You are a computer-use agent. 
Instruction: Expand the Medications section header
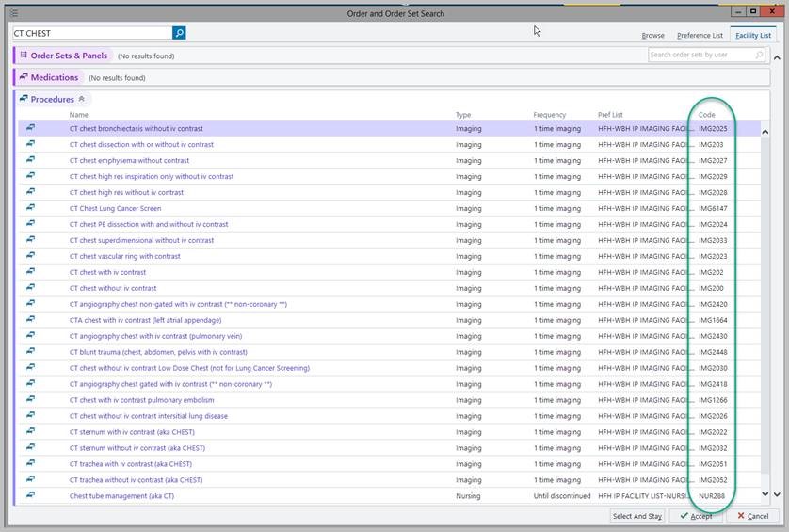55,77
